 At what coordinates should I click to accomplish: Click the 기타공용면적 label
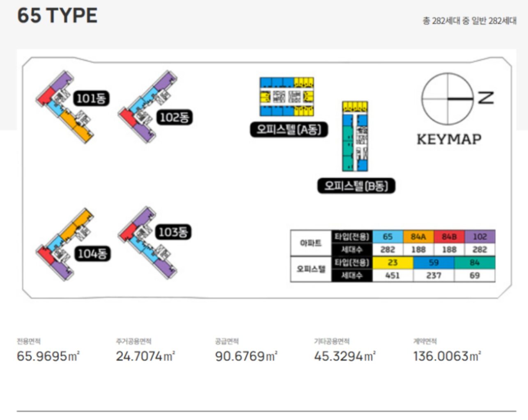coord(332,341)
